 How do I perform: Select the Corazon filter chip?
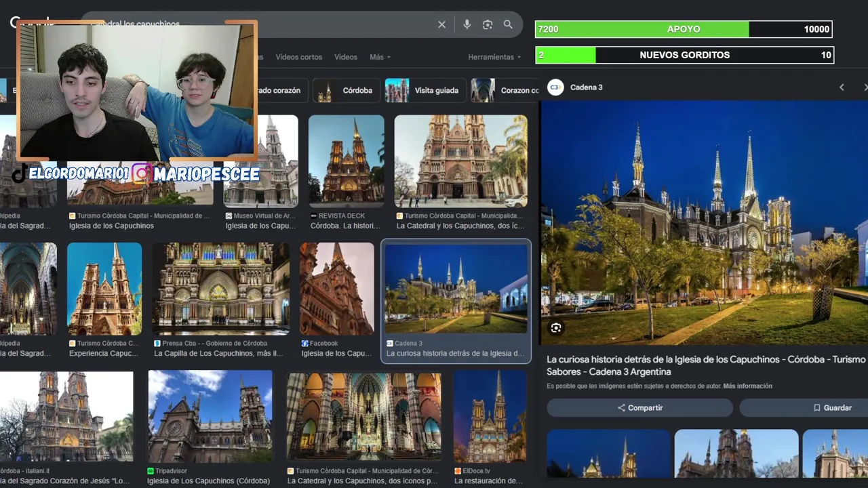pyautogui.click(x=505, y=90)
